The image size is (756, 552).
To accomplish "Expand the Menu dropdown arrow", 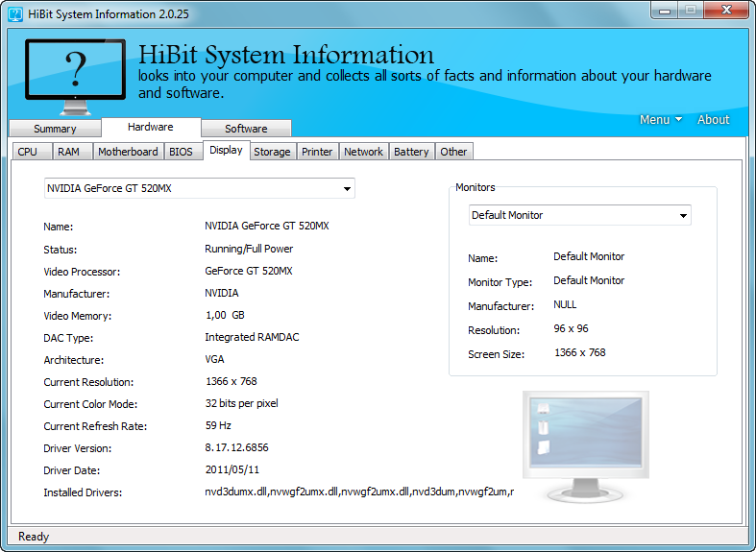I will coord(678,119).
